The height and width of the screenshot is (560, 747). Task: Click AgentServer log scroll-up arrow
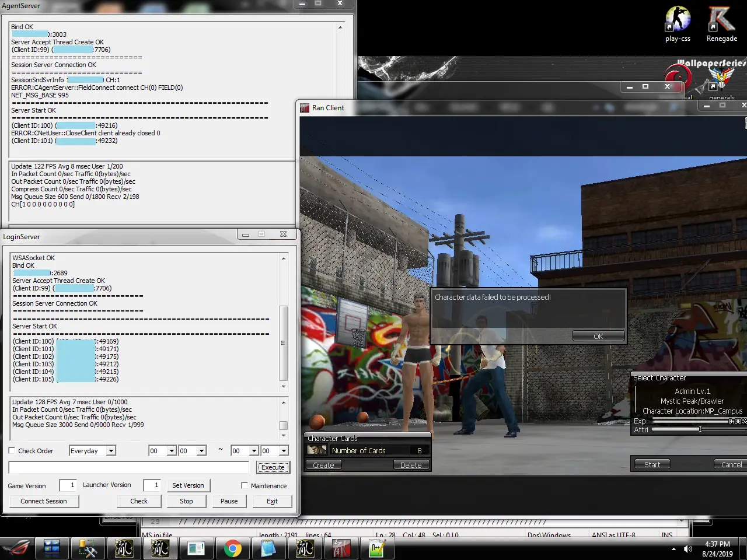[x=340, y=27]
